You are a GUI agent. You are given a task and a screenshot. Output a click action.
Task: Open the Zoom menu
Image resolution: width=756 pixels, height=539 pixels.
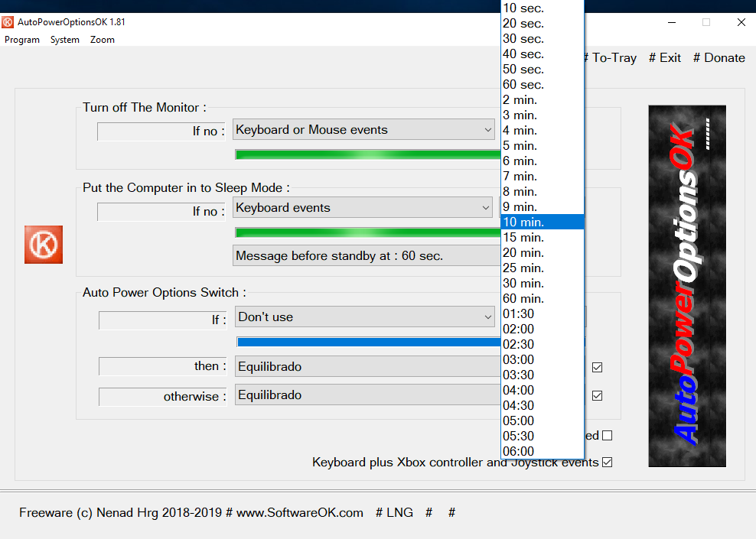[103, 40]
